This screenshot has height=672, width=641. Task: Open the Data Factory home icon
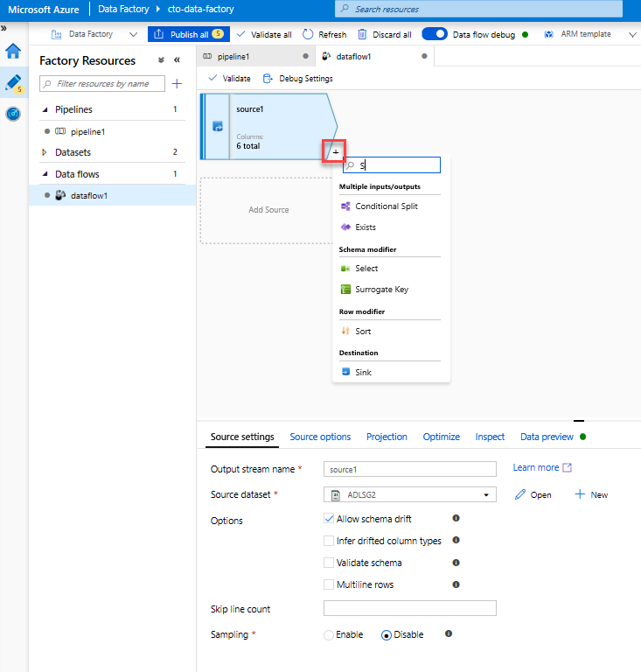tap(13, 52)
